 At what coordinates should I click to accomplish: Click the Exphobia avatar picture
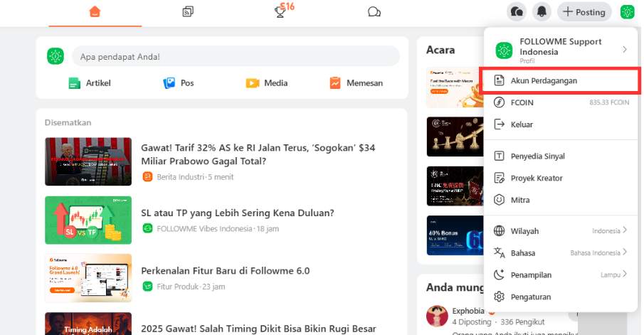coord(437,316)
